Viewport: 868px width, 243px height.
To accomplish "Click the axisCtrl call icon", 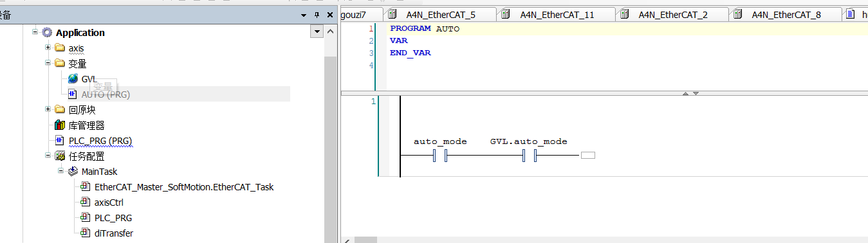I will point(86,202).
